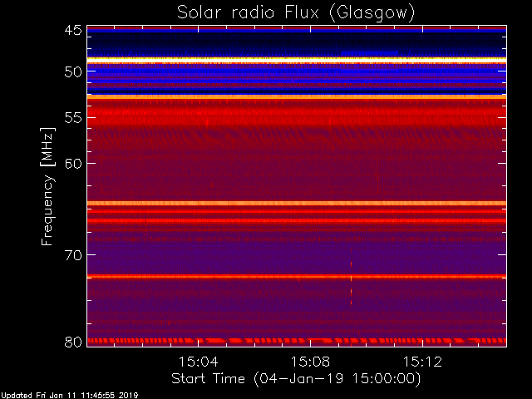The image size is (532, 399).
Task: Click the orange band just below 52 MHz
Action: click(x=297, y=96)
